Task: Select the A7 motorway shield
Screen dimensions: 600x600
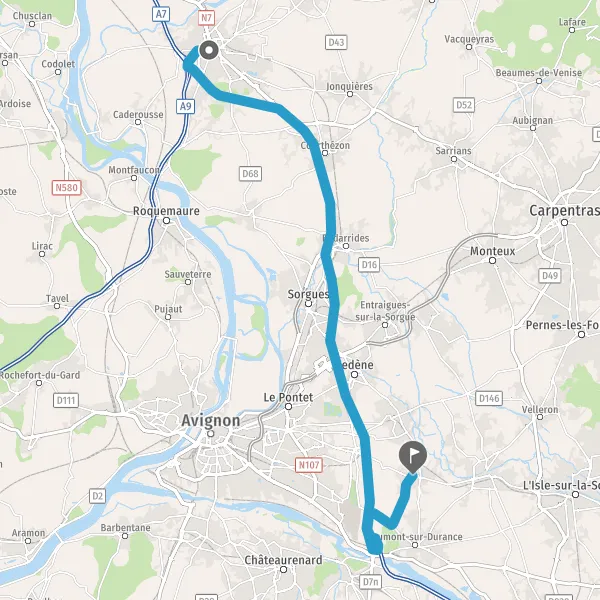Action: (161, 15)
